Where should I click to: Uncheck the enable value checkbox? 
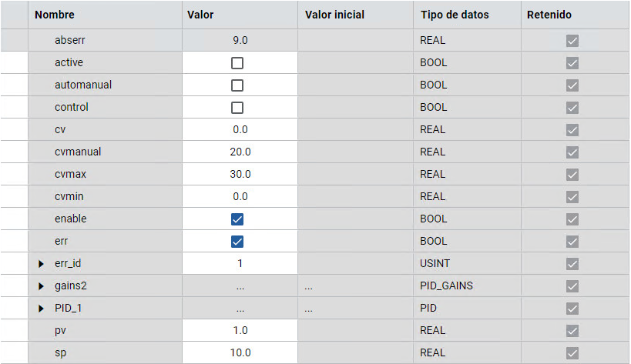click(x=237, y=219)
